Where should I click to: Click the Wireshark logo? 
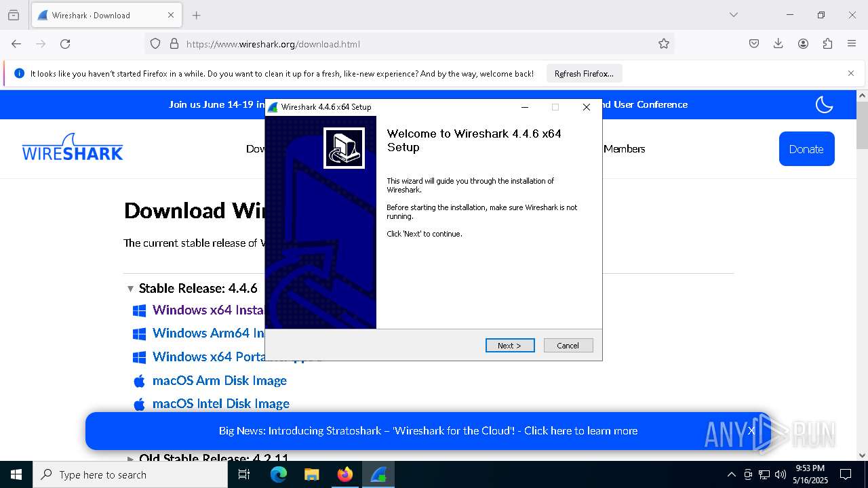pyautogui.click(x=73, y=147)
